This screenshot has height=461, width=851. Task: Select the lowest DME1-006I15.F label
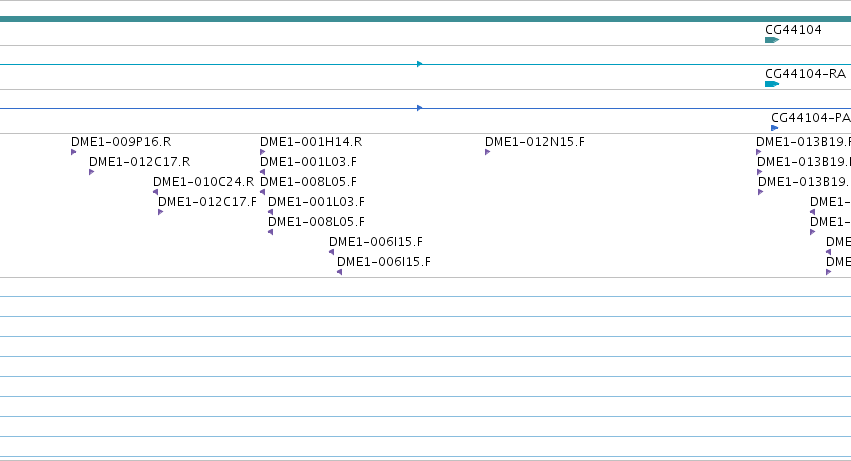click(384, 262)
